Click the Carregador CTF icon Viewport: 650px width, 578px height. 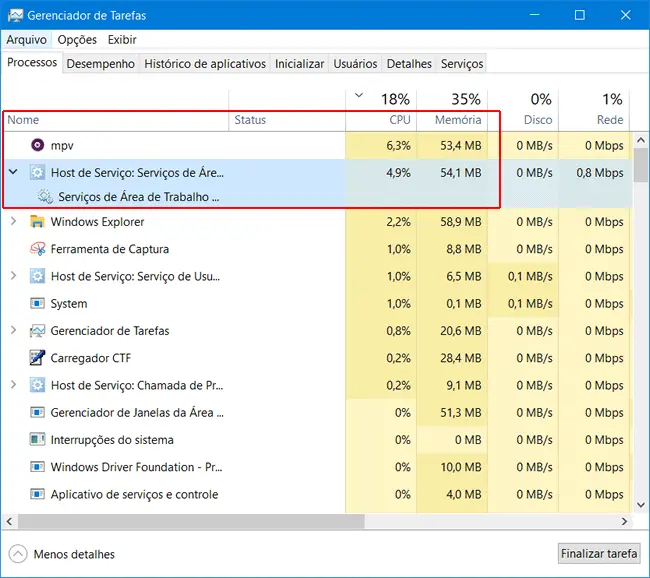pyautogui.click(x=38, y=358)
